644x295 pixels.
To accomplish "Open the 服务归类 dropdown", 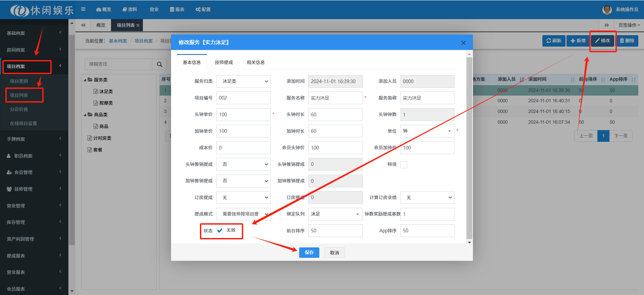I will point(243,81).
